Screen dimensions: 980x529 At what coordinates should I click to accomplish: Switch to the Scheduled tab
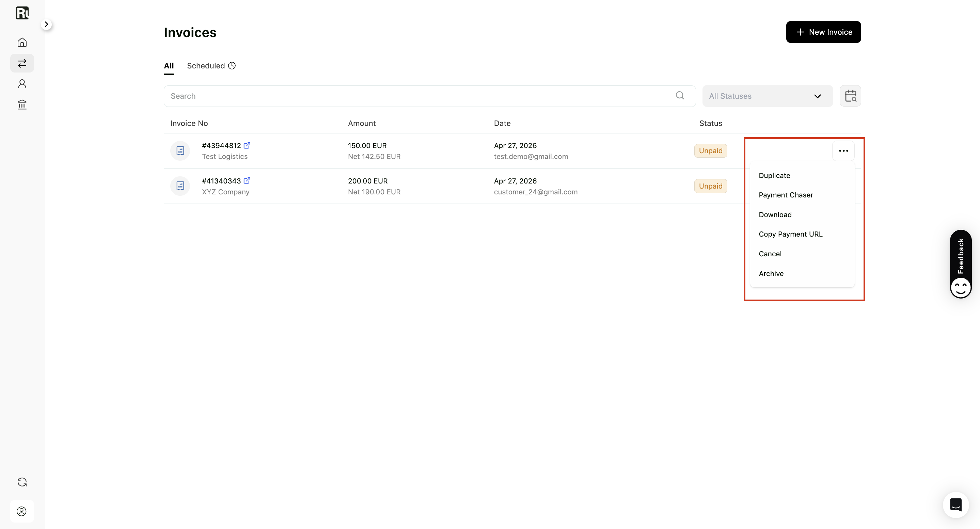point(206,66)
